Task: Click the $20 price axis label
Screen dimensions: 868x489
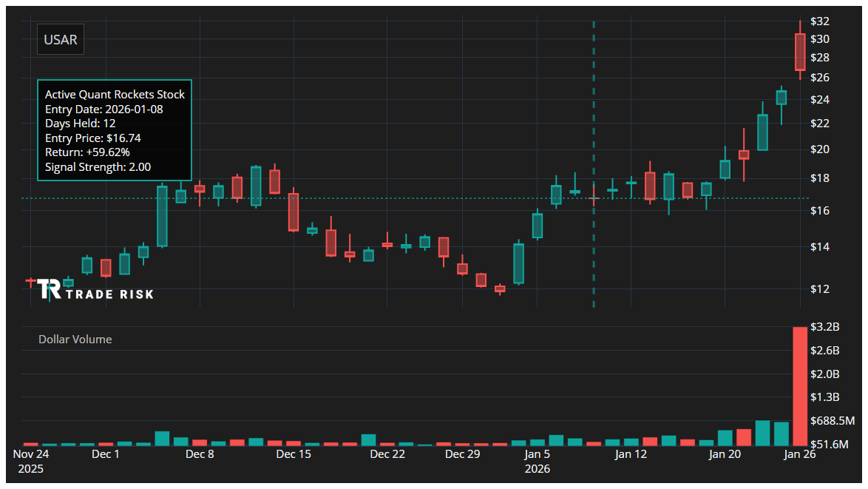Action: [820, 149]
